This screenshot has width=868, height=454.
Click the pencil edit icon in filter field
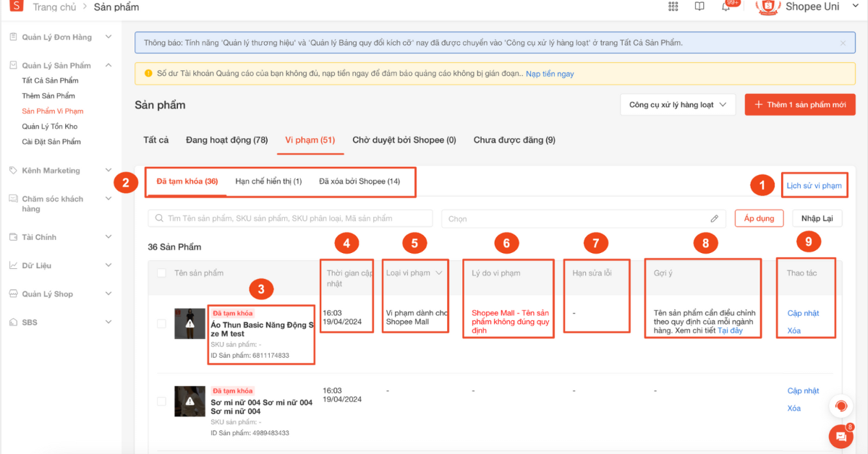(715, 218)
